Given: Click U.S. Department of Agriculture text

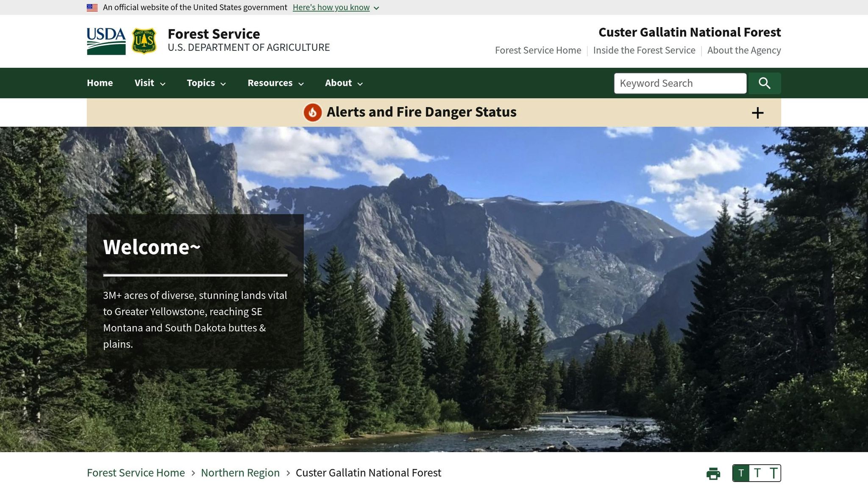Looking at the screenshot, I should click(x=249, y=47).
